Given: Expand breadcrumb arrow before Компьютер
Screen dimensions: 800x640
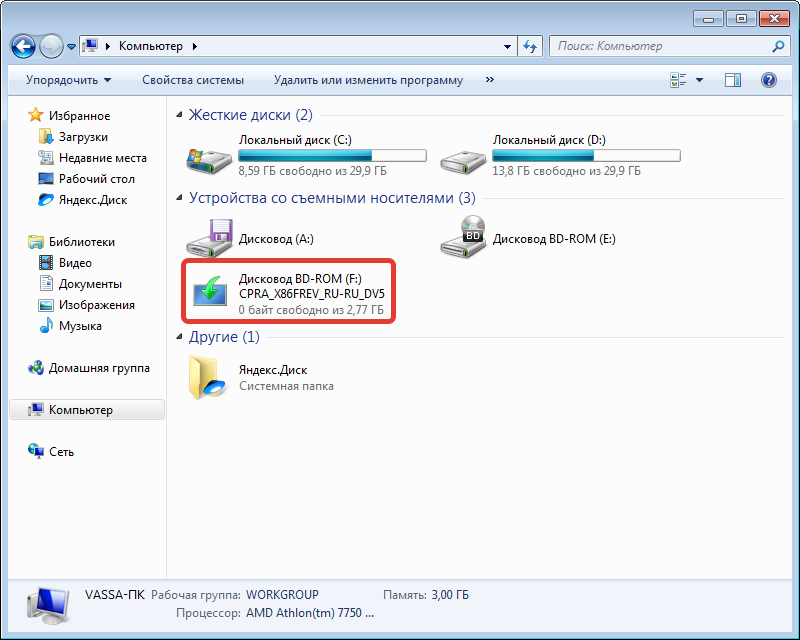Looking at the screenshot, I should [x=108, y=46].
